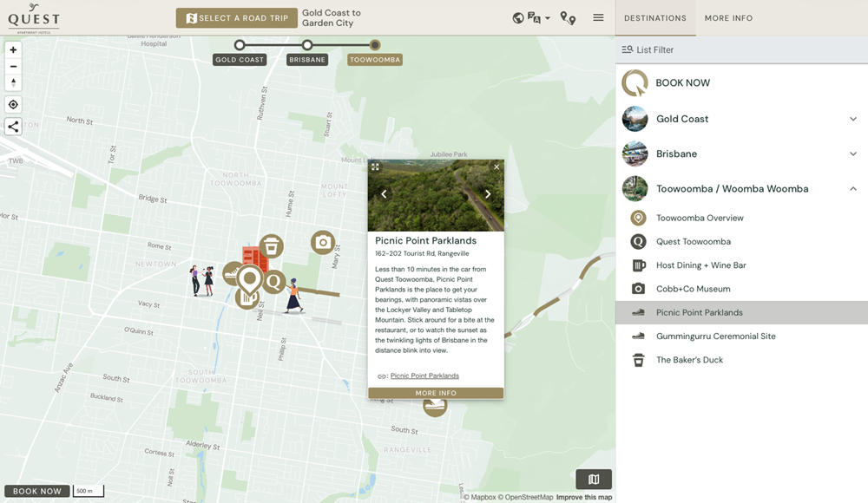Click the Mapbox attribution link
This screenshot has width=868, height=503.
point(480,498)
